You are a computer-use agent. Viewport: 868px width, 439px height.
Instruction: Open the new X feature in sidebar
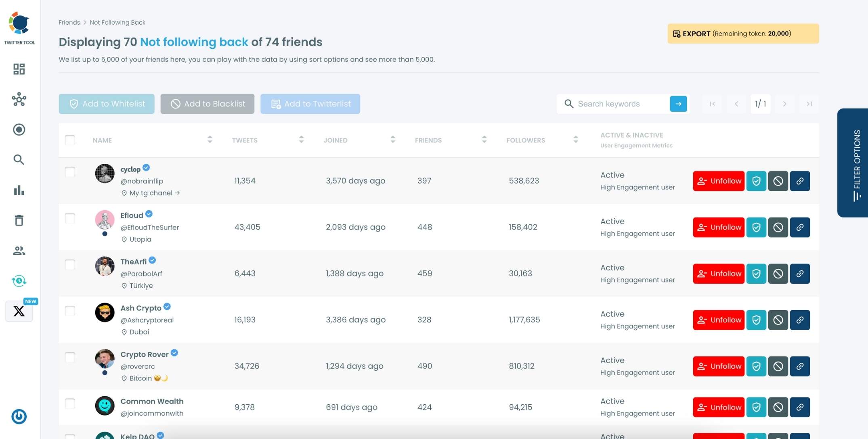pos(19,311)
